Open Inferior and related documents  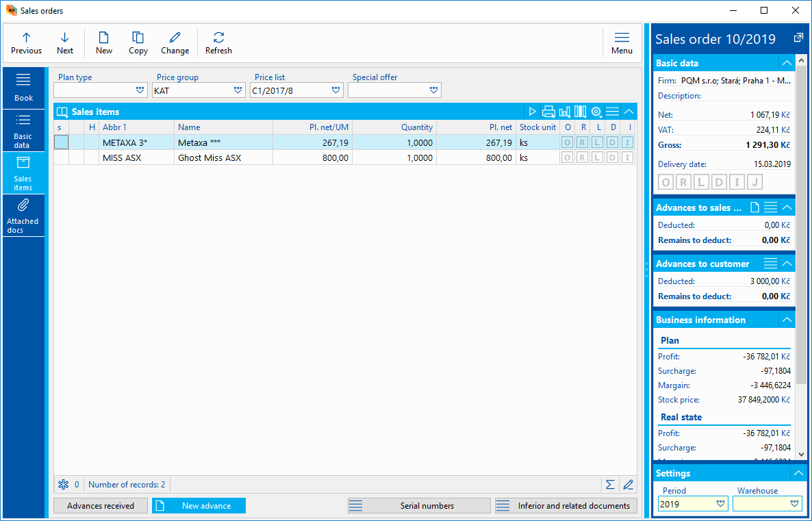coord(566,505)
